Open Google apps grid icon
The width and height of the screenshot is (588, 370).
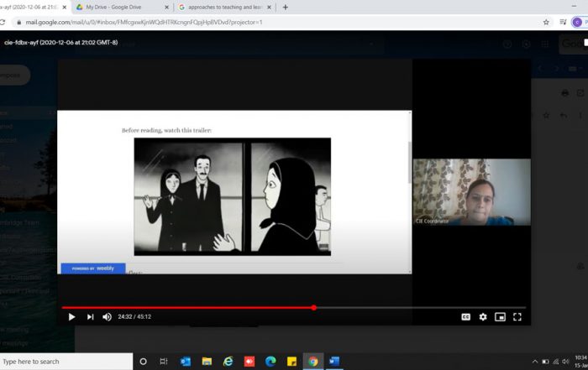pyautogui.click(x=545, y=44)
